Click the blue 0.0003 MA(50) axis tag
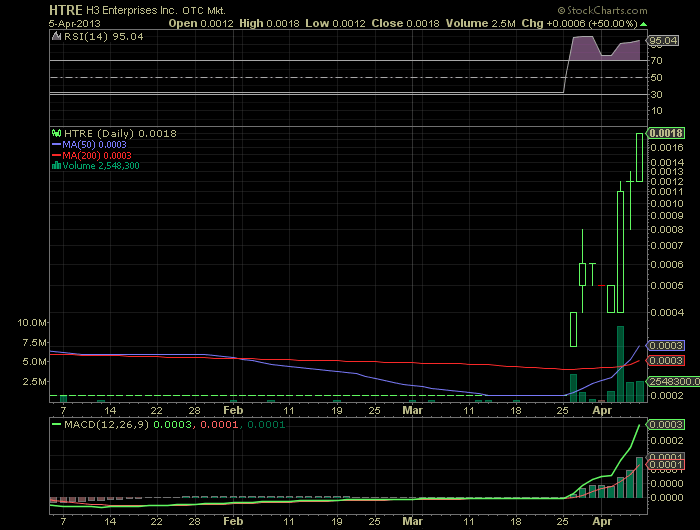 point(666,346)
